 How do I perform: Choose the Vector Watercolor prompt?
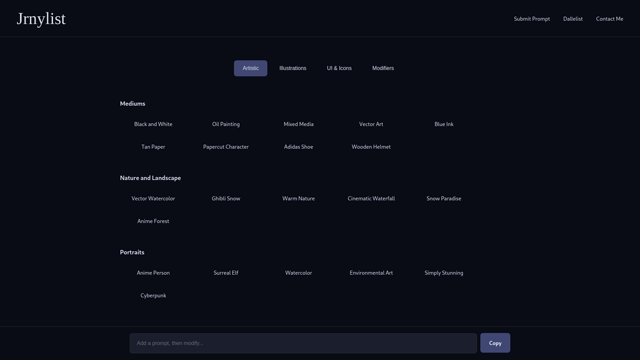[x=153, y=198]
